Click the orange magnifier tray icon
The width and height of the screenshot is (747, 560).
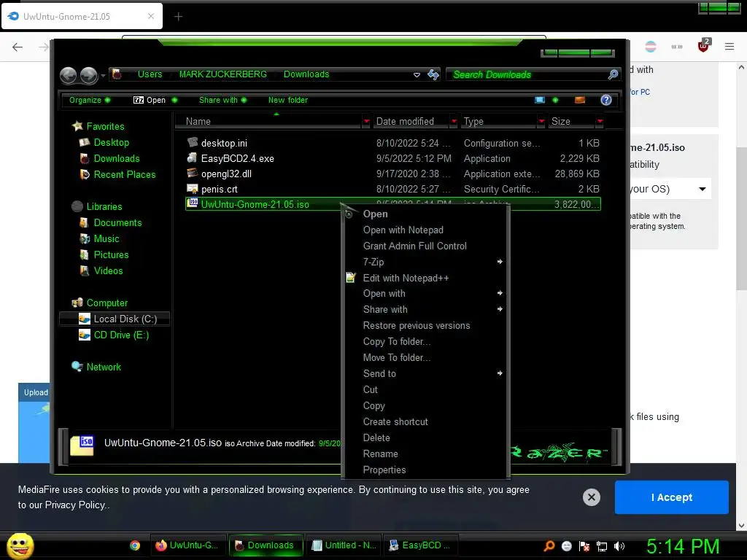(x=549, y=546)
